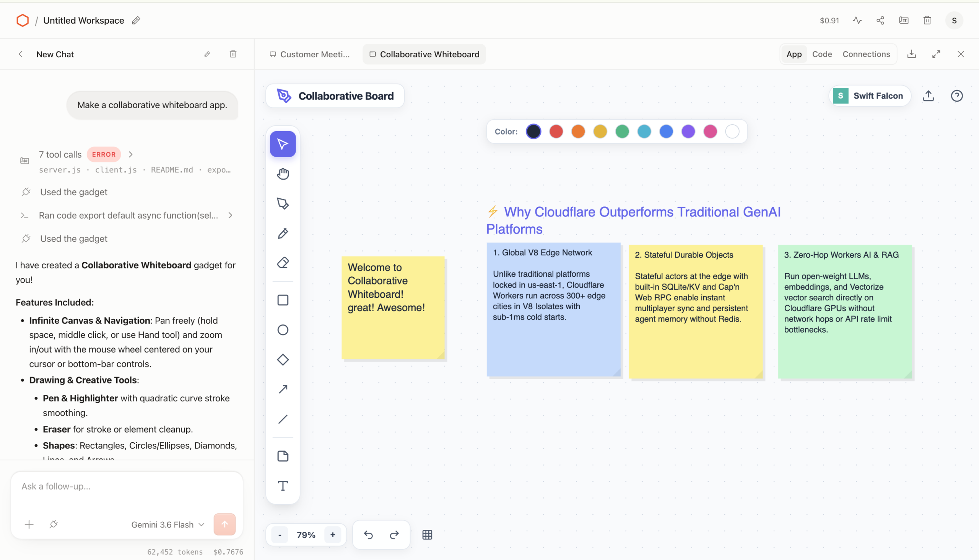Select the Eraser tool
This screenshot has width=979, height=560.
click(x=283, y=263)
